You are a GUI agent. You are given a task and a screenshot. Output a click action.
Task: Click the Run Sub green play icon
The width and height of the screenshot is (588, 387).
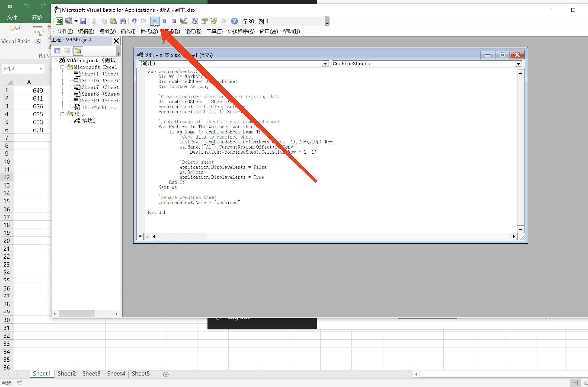tap(155, 21)
